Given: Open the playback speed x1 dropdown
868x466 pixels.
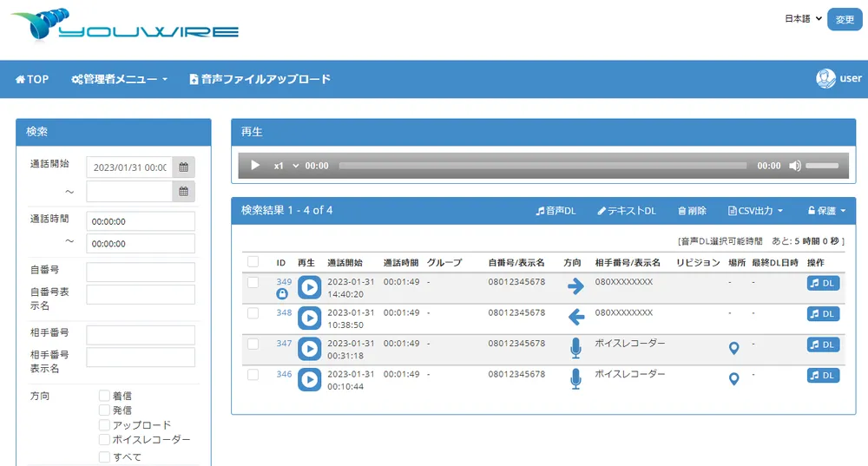Looking at the screenshot, I should 286,166.
